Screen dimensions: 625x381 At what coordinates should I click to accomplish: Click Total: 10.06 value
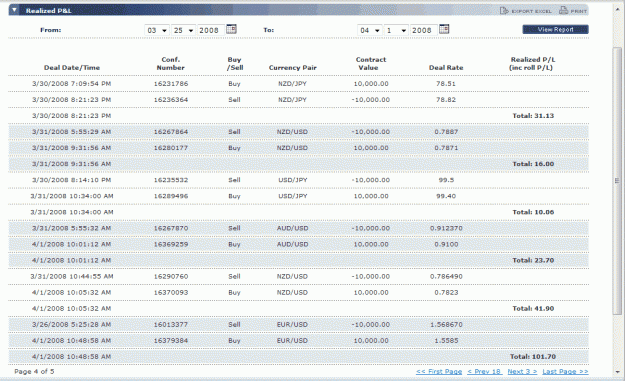(x=533, y=212)
